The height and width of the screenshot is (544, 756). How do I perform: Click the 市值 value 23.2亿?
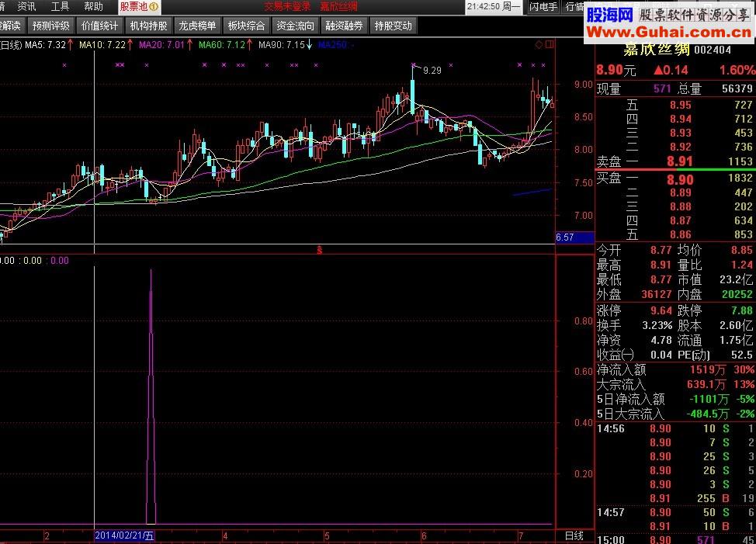coord(736,279)
